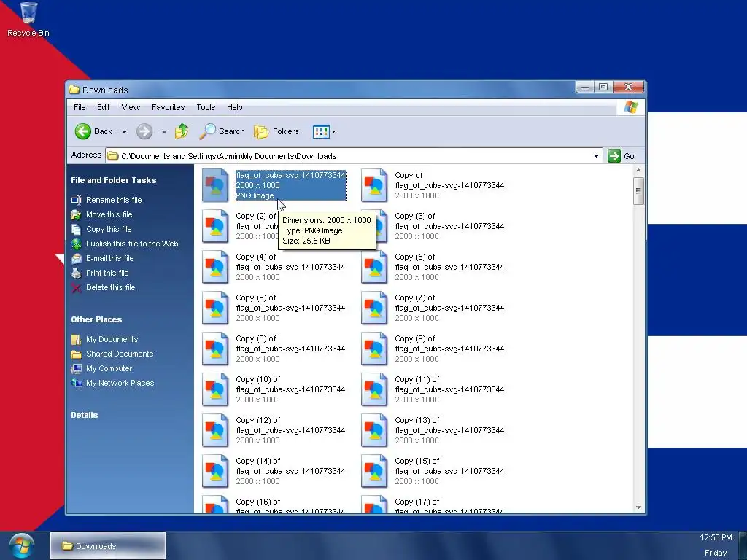
Task: Collapse the File and Folder Tasks section
Action: click(x=113, y=181)
